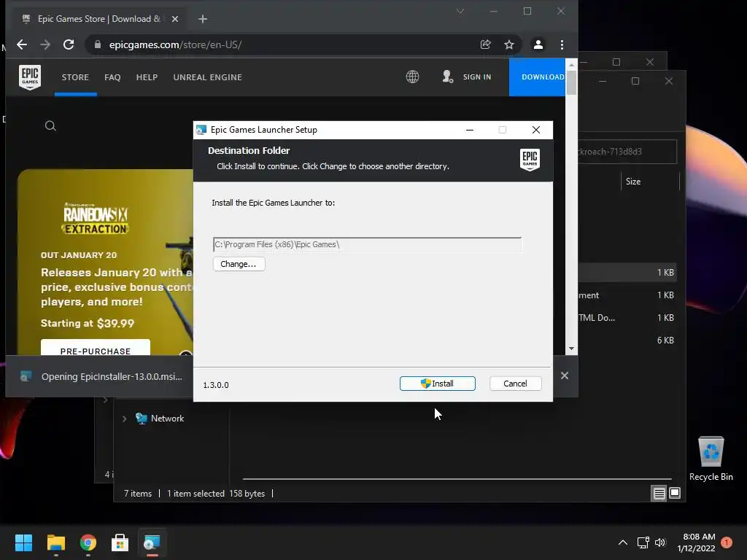
Task: Click the install path field in Setup
Action: point(367,244)
